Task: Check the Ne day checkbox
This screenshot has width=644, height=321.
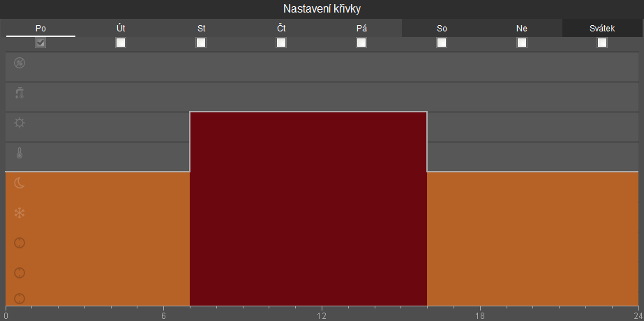Action: click(x=522, y=43)
